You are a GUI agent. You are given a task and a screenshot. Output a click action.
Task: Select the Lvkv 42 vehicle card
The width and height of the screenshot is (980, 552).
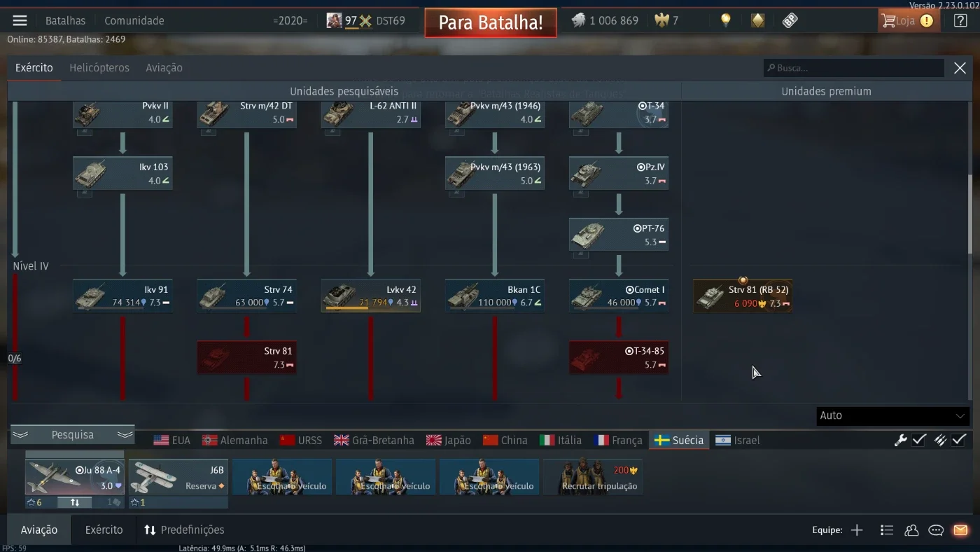point(371,296)
